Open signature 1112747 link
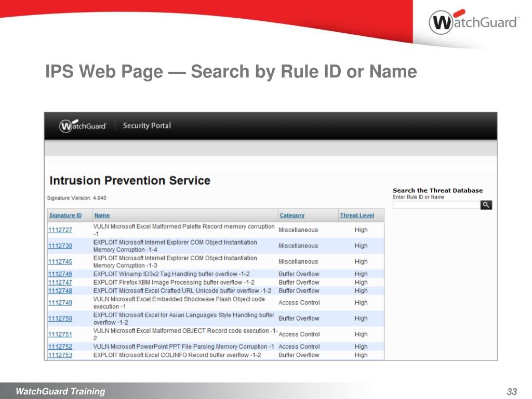 tap(60, 282)
